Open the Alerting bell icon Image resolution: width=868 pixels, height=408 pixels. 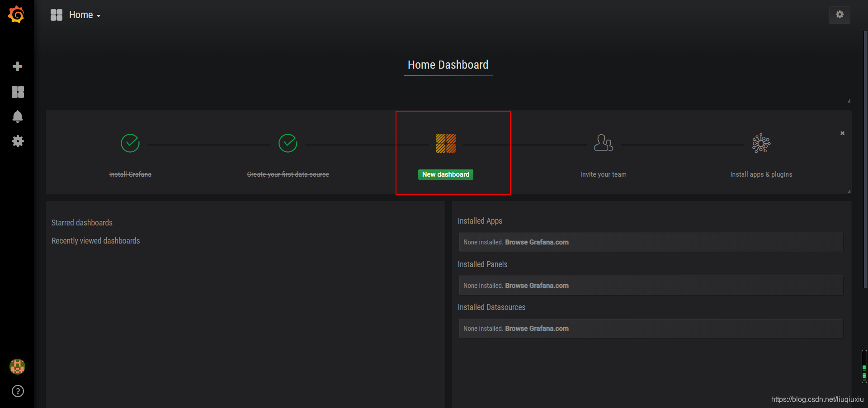click(18, 117)
